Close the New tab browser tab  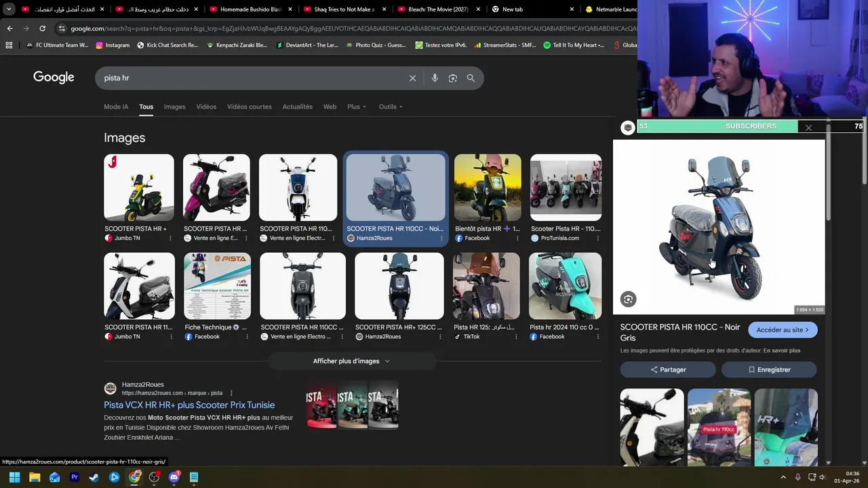pos(572,9)
